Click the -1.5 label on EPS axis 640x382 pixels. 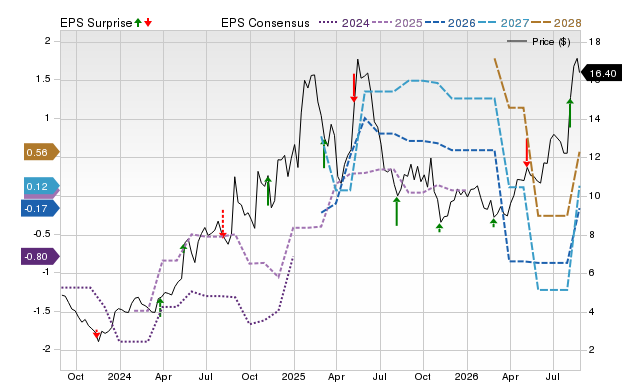pyautogui.click(x=42, y=311)
